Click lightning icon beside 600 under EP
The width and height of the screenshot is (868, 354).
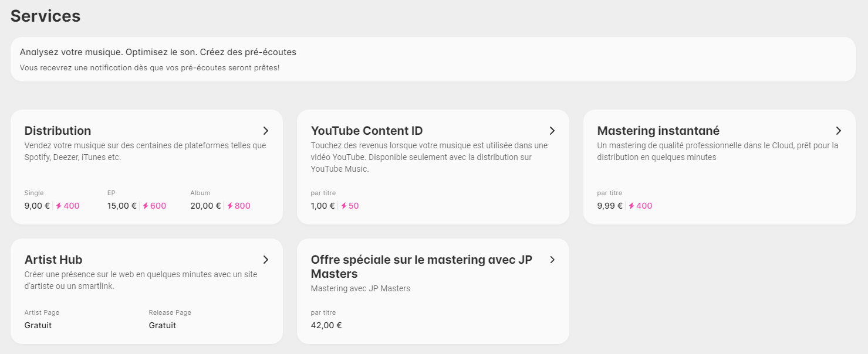(146, 206)
